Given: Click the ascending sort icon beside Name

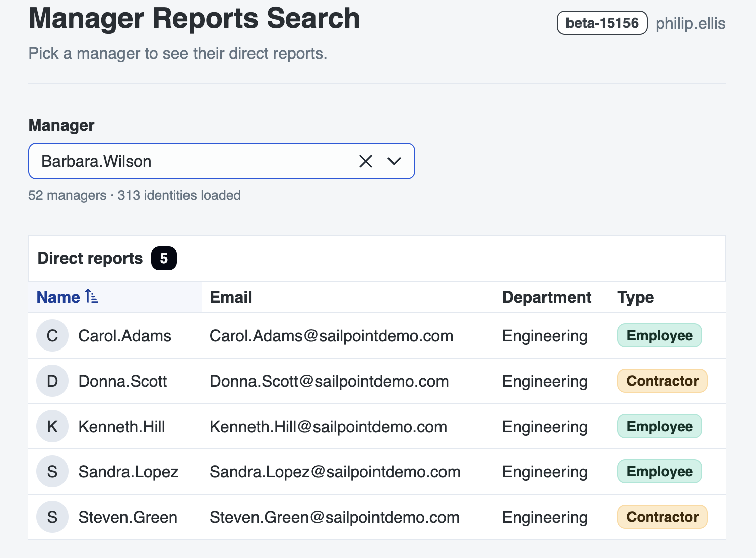Looking at the screenshot, I should (91, 296).
